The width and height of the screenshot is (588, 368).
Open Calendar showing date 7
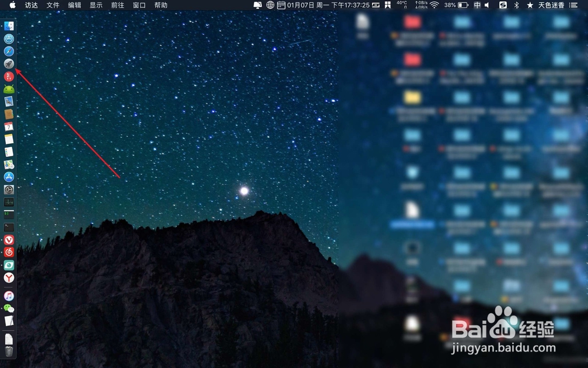tap(9, 127)
